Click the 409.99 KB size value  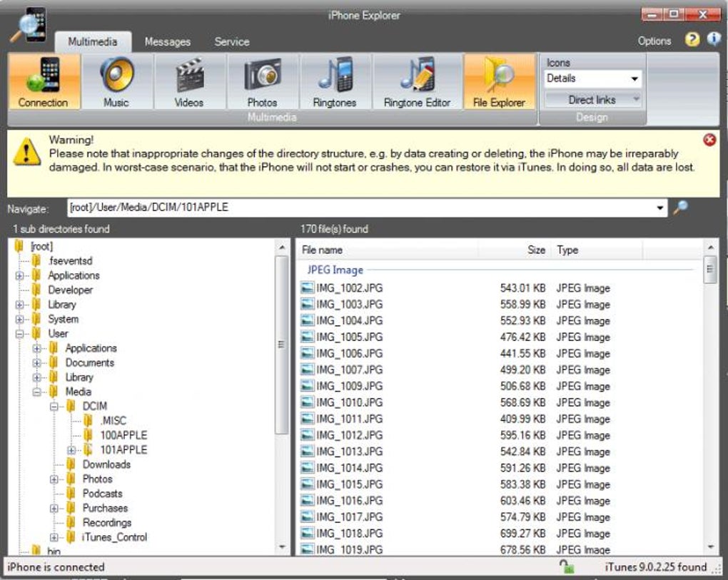[522, 419]
